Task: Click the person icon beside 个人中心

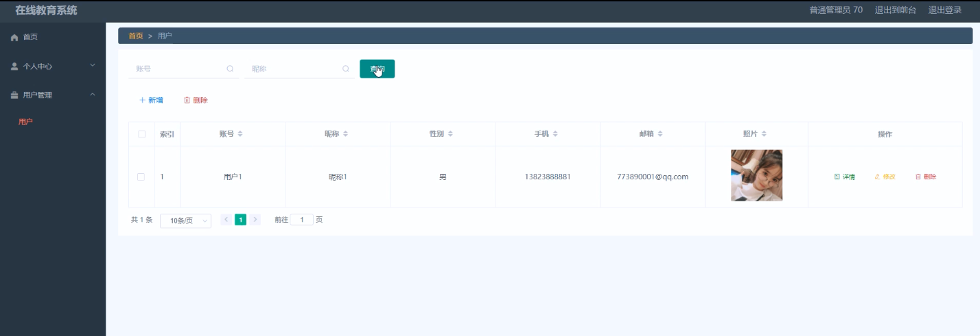Action: tap(14, 66)
